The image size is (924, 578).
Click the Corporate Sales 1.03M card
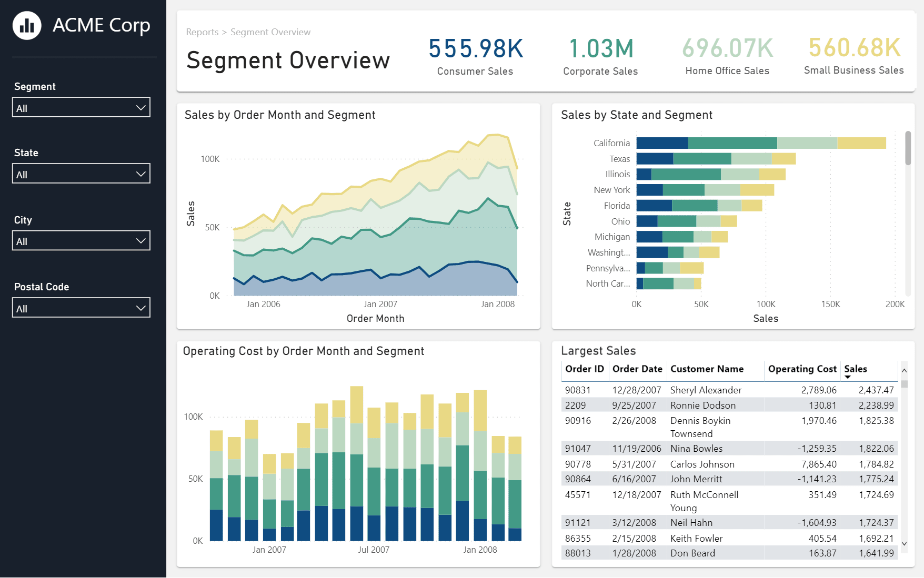click(x=600, y=56)
